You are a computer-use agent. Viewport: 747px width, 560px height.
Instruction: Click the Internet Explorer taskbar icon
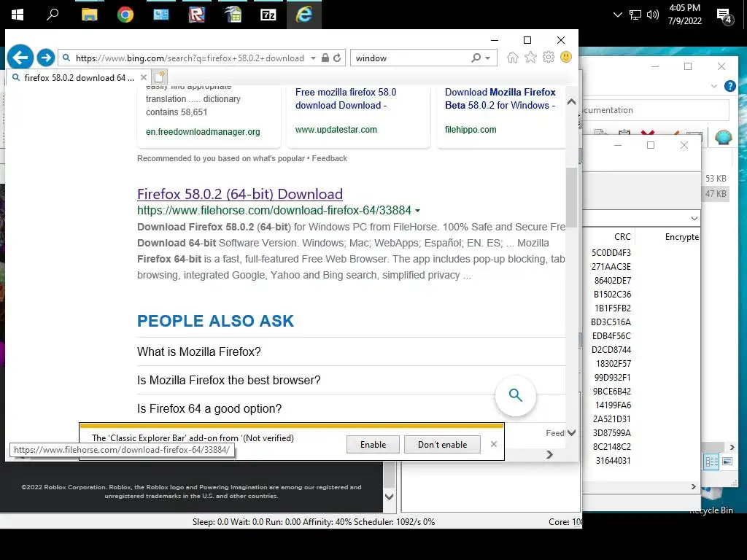tap(304, 15)
